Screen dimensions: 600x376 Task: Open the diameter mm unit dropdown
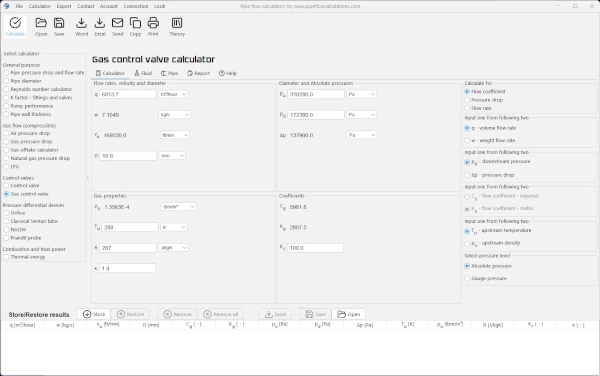172,155
